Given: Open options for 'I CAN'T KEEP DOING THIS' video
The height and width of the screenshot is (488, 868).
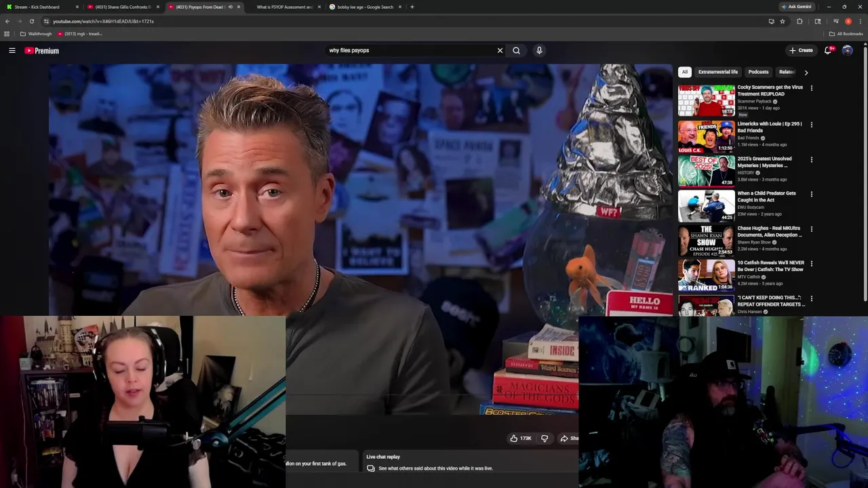Looking at the screenshot, I should click(811, 298).
